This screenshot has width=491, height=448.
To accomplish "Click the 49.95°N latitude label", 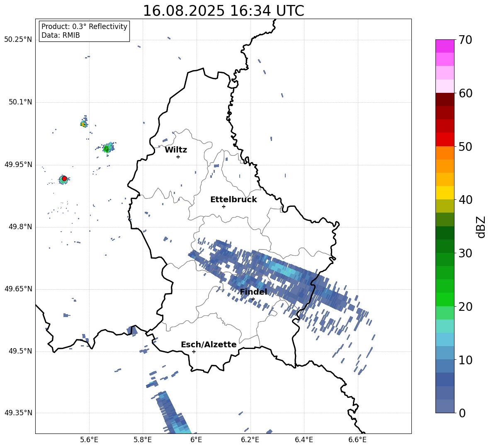I will point(18,164).
